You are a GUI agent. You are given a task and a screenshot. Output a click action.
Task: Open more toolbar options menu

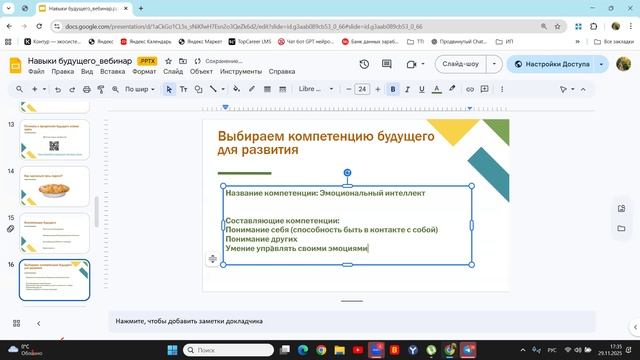pos(502,89)
